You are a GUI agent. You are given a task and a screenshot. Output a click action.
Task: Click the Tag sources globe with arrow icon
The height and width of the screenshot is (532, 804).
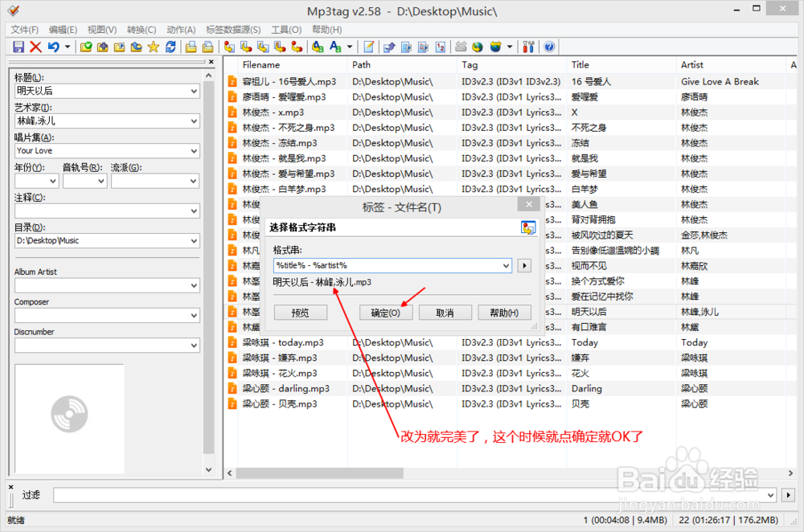point(495,47)
